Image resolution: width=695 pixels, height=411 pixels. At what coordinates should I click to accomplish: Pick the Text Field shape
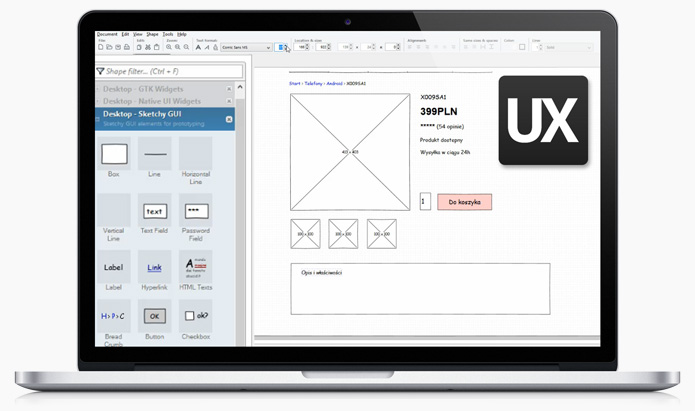click(x=154, y=211)
